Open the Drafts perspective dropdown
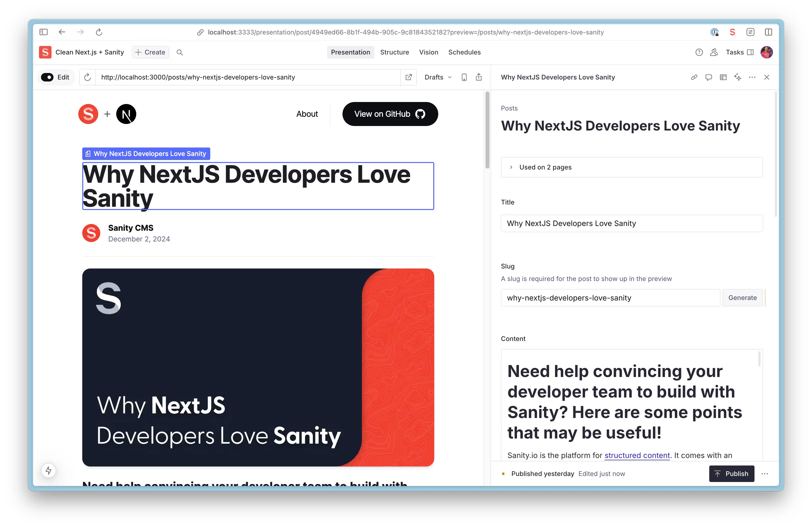 (x=438, y=77)
